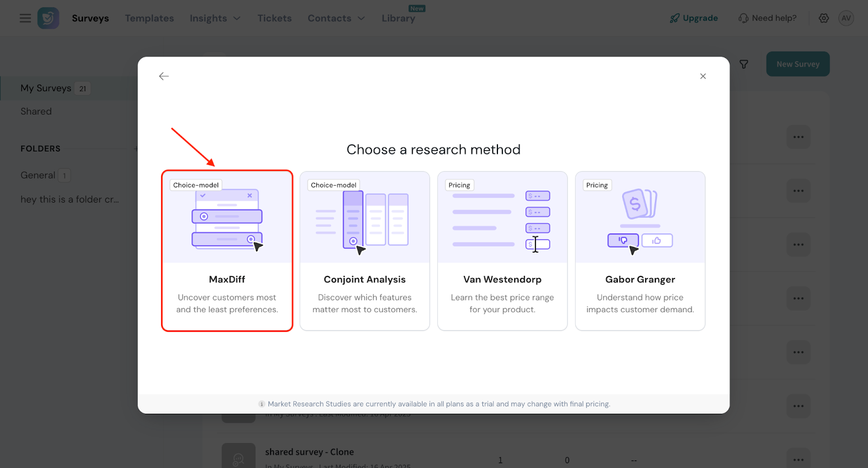Select the MaxDiff research method card

pyautogui.click(x=227, y=251)
